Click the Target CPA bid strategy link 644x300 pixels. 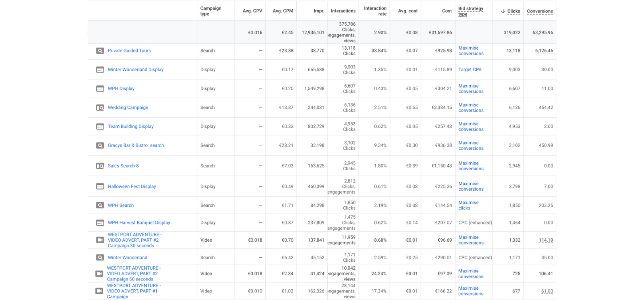[x=469, y=70]
